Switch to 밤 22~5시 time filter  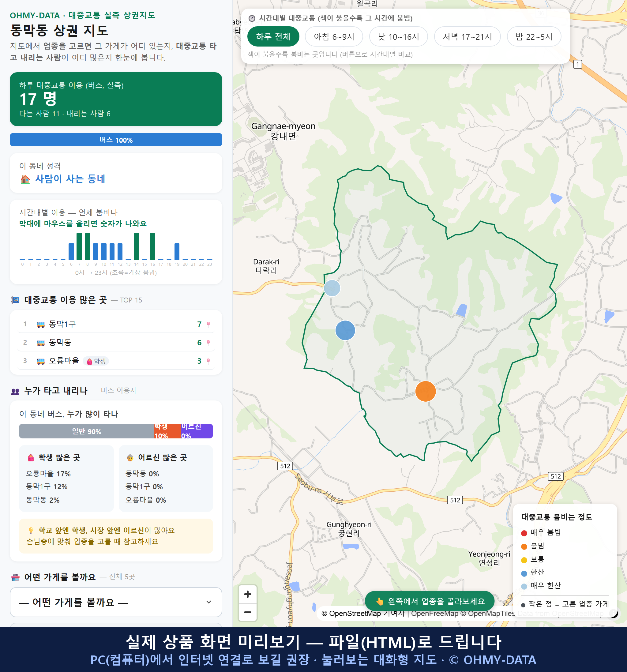tap(534, 36)
